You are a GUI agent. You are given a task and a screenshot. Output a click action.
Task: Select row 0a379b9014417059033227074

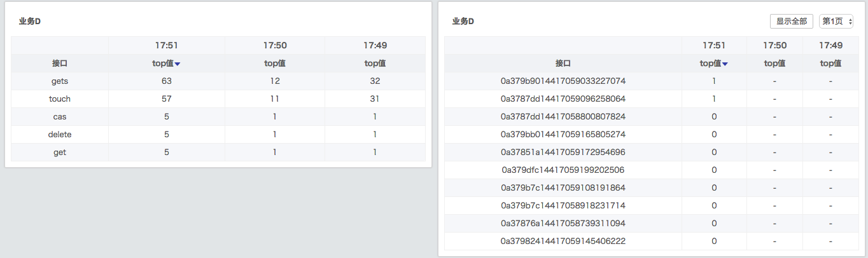coord(563,81)
